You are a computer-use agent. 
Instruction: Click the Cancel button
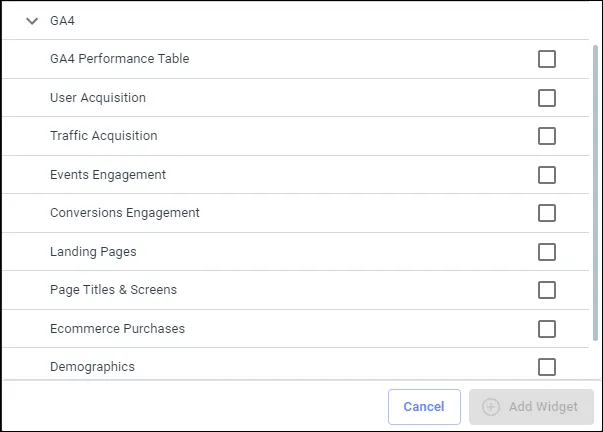click(424, 407)
